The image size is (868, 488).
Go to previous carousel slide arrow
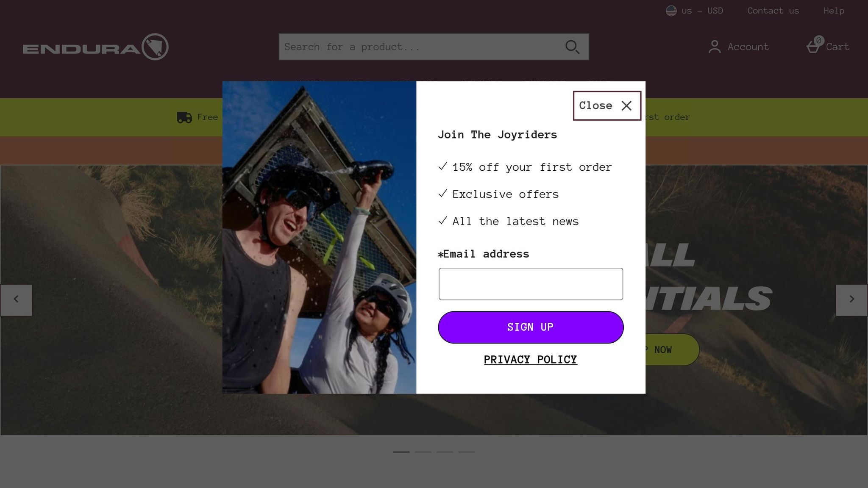(x=16, y=300)
